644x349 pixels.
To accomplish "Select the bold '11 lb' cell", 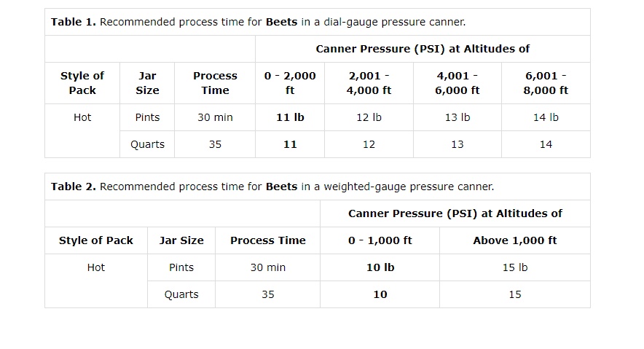I will (290, 117).
